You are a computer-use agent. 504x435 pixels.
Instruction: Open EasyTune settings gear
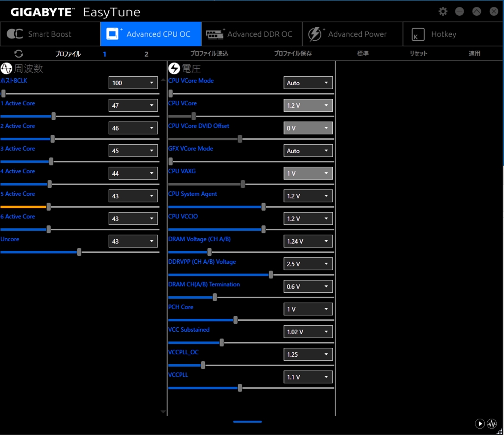tap(443, 12)
